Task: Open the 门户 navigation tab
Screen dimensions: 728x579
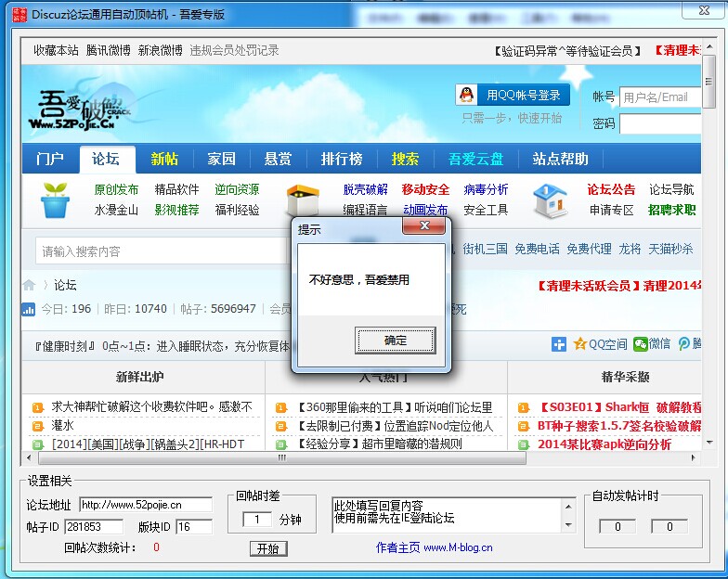Action: (x=50, y=159)
